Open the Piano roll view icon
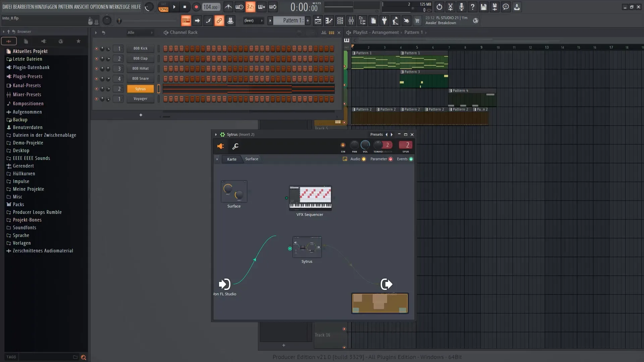This screenshot has height=362, width=644. [x=329, y=21]
